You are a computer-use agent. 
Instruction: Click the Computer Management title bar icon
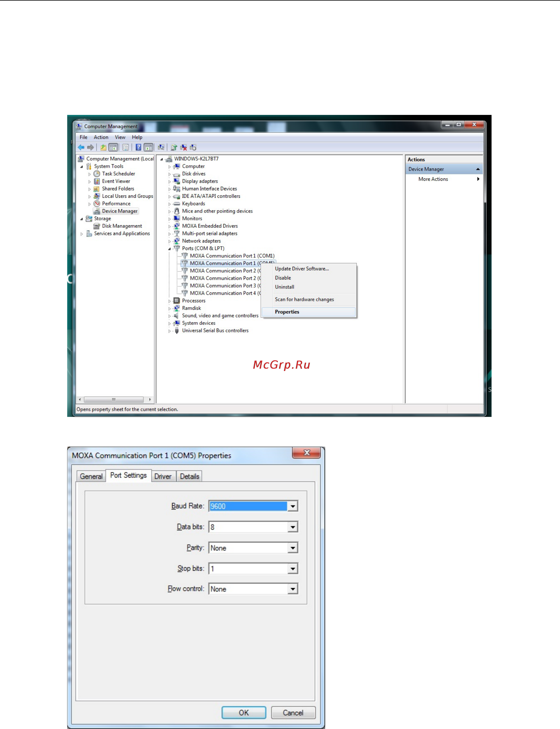point(79,126)
